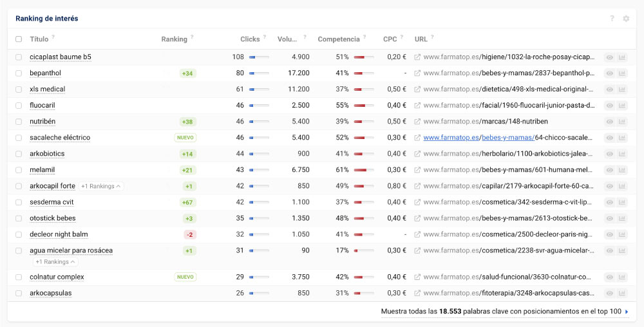Click the help mark next to Título
Viewport: 644px width, 327px height.
pyautogui.click(x=53, y=37)
